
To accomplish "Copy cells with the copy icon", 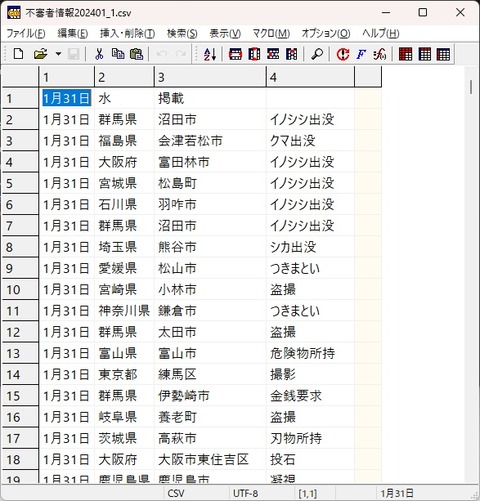I will pos(118,54).
